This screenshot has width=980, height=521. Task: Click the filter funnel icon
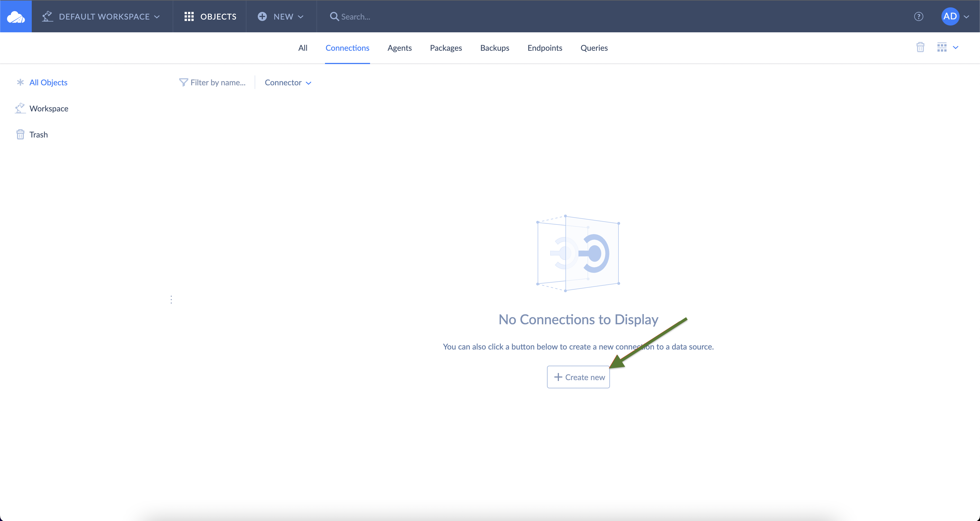coord(183,82)
